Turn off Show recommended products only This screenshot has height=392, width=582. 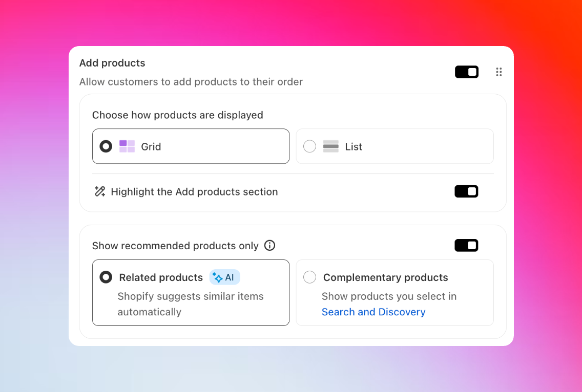tap(466, 245)
